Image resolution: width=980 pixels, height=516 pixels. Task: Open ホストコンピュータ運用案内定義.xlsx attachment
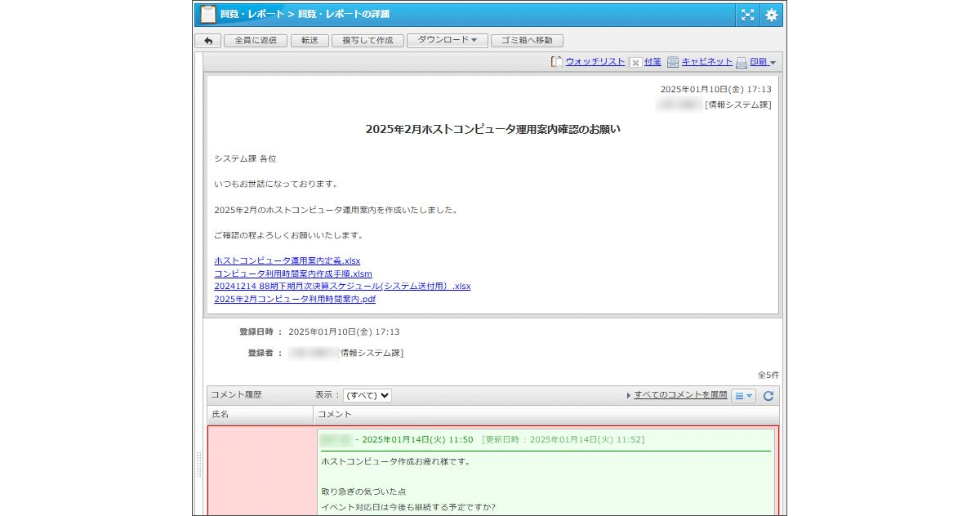[x=287, y=260]
